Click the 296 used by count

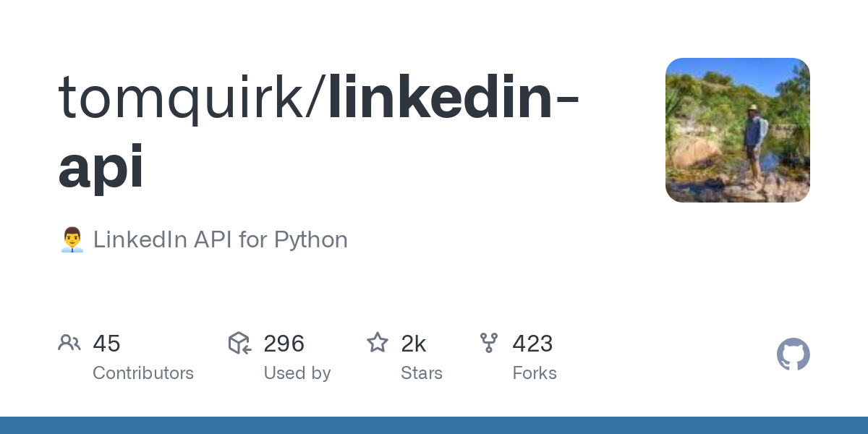click(x=284, y=344)
